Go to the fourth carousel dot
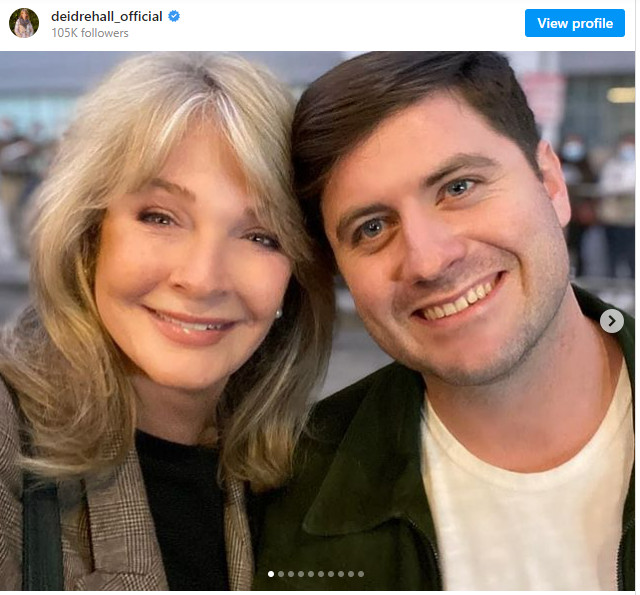Screen dimensions: 640x595 [301, 574]
